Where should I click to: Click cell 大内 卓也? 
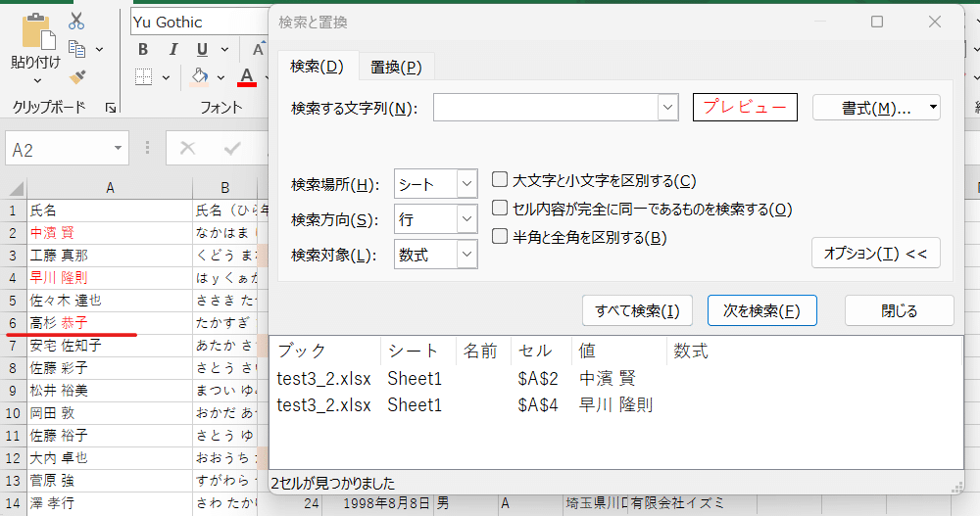110,458
